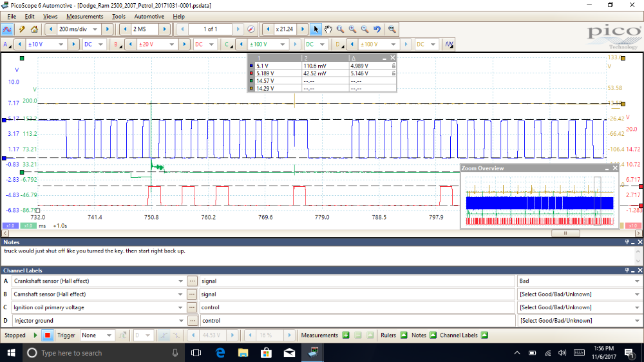Open the Measurements menu

click(84, 16)
